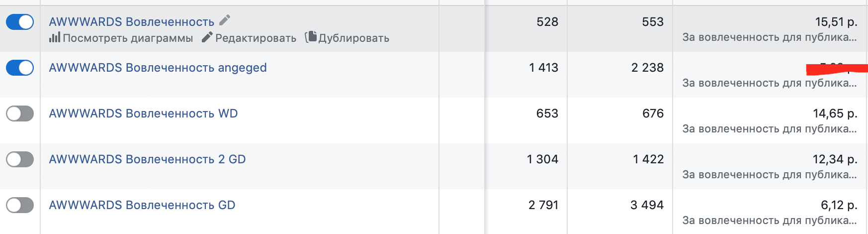868x234 pixels.
Task: Choose the Дублировать action
Action: pyautogui.click(x=353, y=38)
